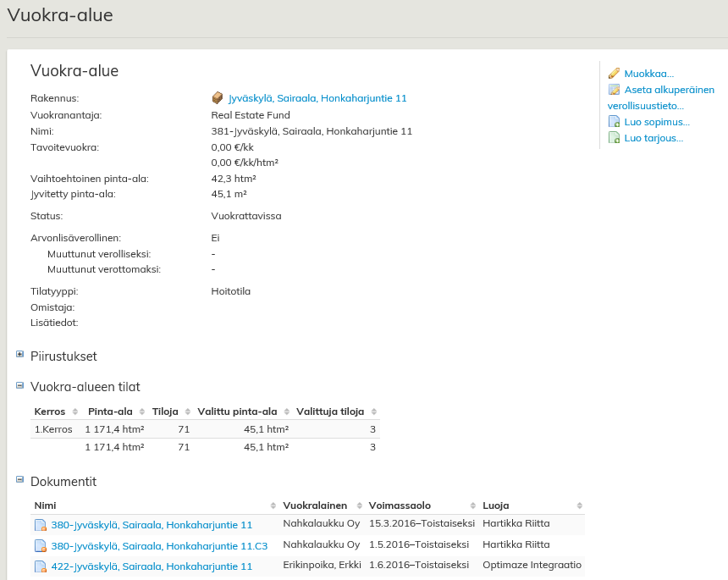
Task: Expand the Piirustukset section
Action: [x=19, y=354]
